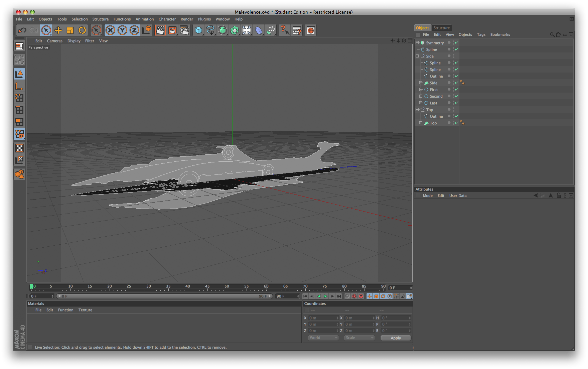Collapse the Top null group
The height and width of the screenshot is (369, 588).
coord(417,110)
